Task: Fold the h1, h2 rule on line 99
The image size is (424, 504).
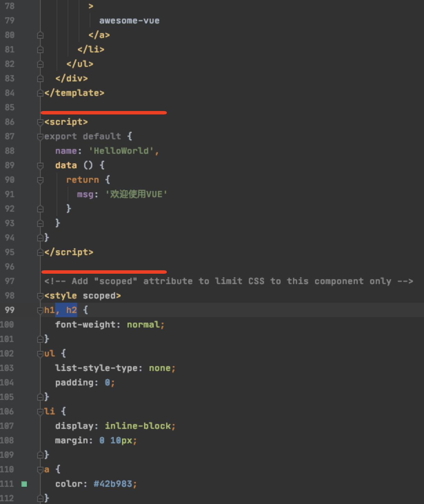Action: tap(40, 310)
